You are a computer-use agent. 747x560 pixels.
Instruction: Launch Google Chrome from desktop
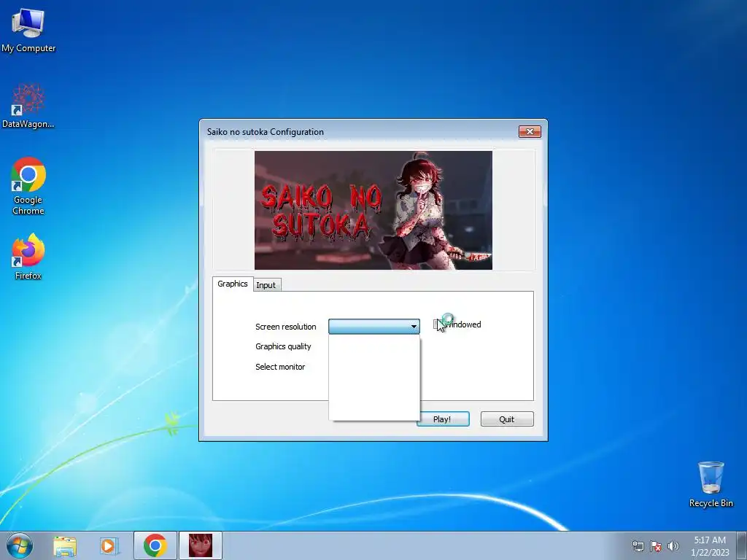[x=28, y=186]
